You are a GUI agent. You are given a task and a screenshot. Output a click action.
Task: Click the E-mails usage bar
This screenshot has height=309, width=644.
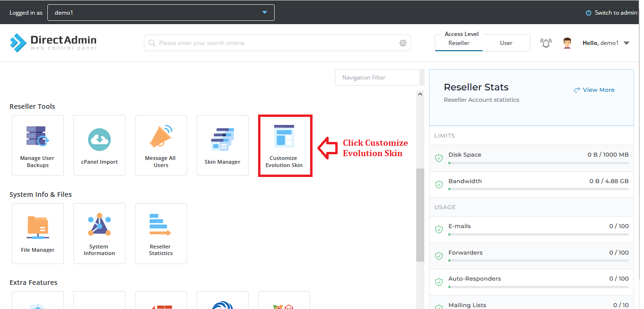coord(538,234)
